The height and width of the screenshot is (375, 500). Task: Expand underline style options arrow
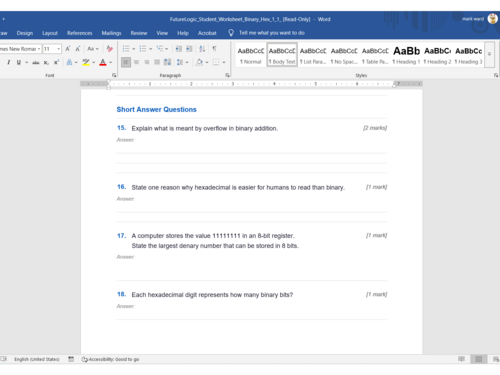pyautogui.click(x=26, y=62)
